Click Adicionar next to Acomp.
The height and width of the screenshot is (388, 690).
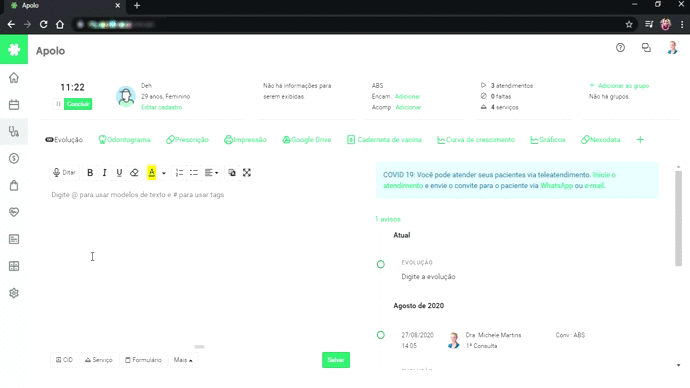[408, 107]
